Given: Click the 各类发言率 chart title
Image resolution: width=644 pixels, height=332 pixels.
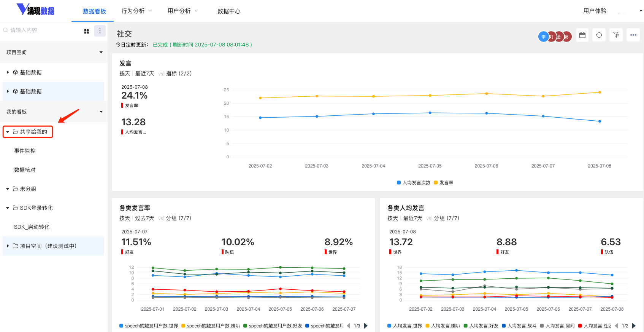Looking at the screenshot, I should point(135,208).
